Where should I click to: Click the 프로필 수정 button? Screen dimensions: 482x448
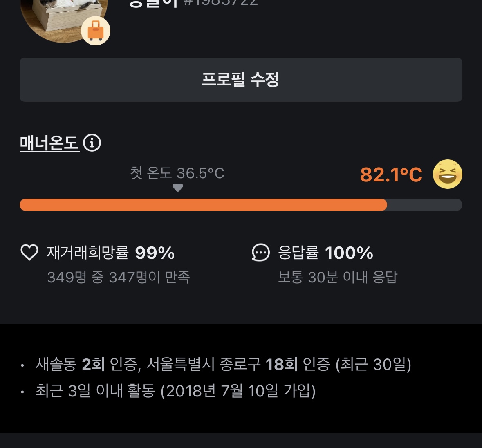coord(241,80)
